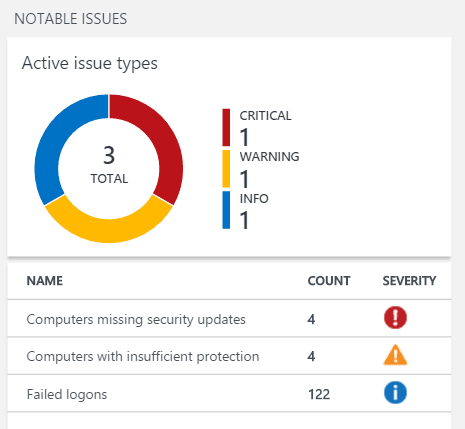
Task: Click the blue Info legend swatch
Action: point(226,210)
